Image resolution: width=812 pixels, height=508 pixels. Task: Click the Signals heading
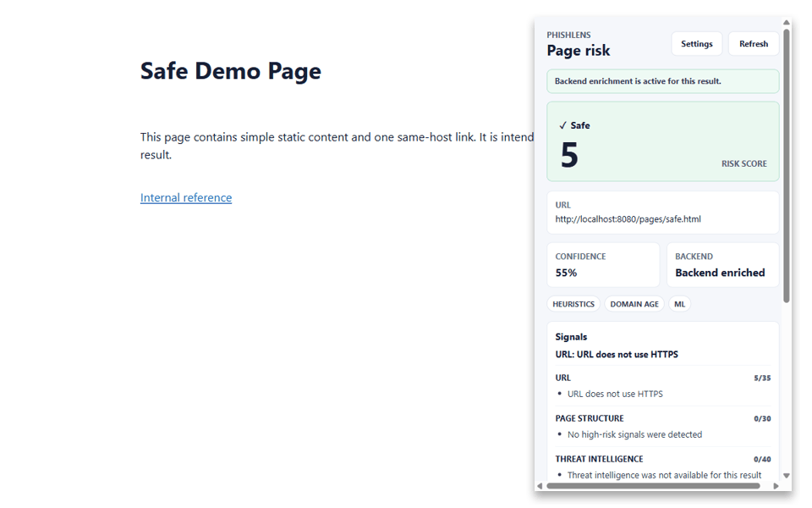pyautogui.click(x=571, y=337)
